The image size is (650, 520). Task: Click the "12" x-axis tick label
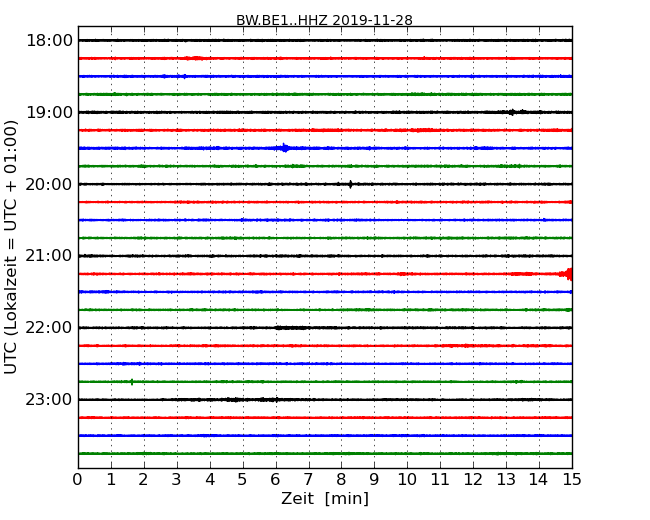tap(473, 479)
